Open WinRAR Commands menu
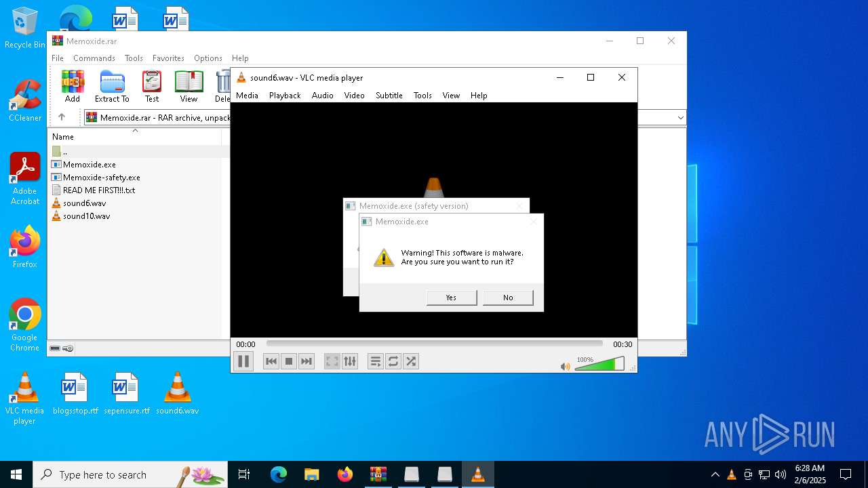 coord(94,58)
